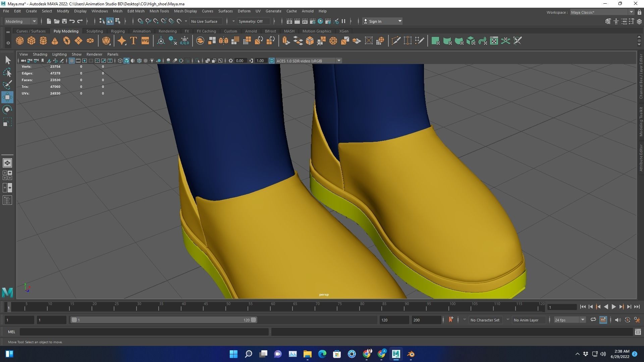Open the Modeling menu set dropdown

21,21
